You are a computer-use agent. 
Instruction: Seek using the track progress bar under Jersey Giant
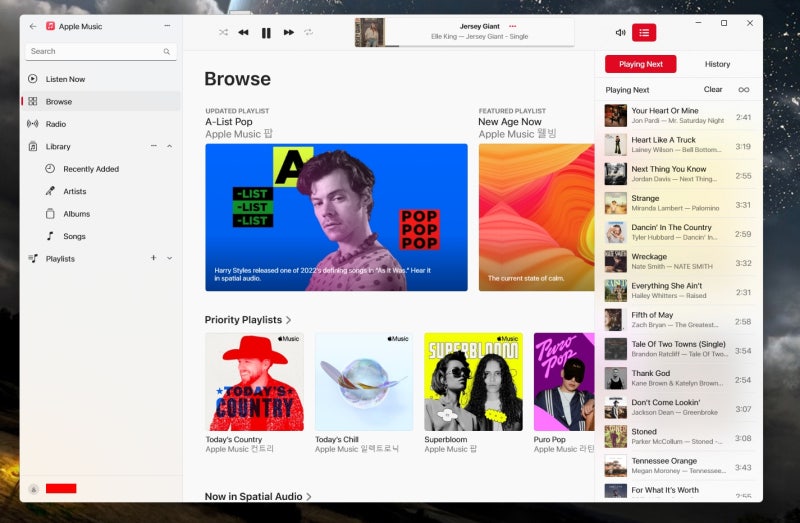(479, 46)
